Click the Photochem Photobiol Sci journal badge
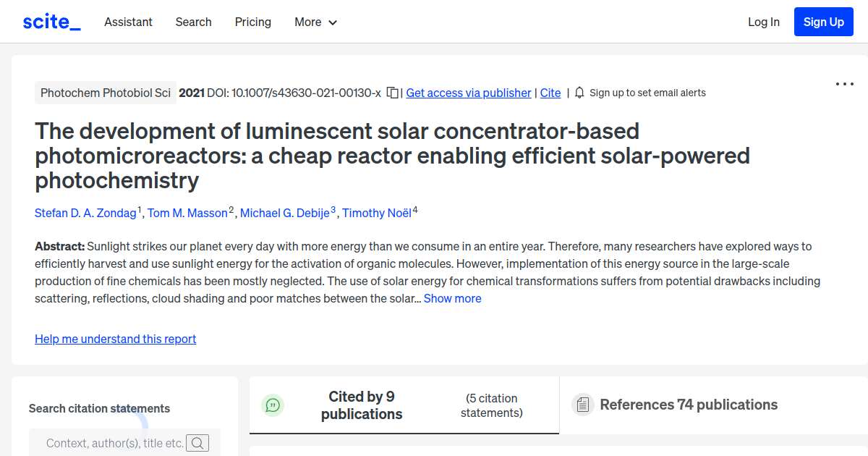The image size is (868, 456). tap(105, 93)
